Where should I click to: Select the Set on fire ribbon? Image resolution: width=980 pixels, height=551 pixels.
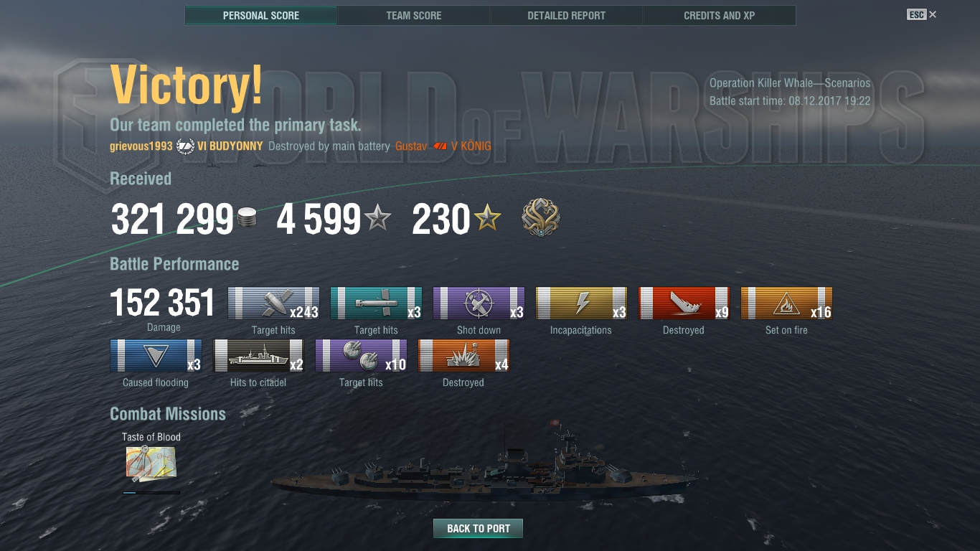point(786,303)
